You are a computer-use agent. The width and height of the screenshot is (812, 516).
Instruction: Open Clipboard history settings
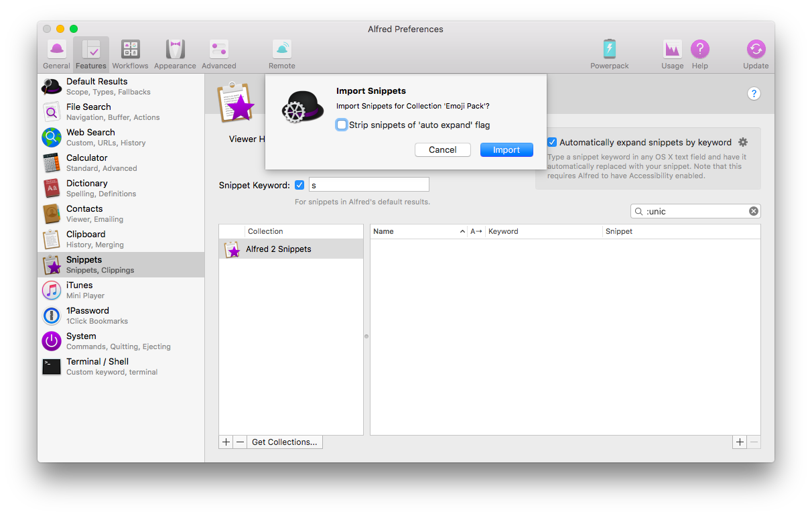[121, 239]
